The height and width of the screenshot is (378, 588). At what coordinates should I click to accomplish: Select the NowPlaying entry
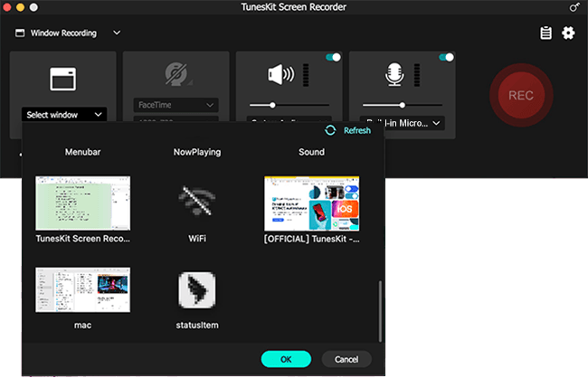point(197,152)
